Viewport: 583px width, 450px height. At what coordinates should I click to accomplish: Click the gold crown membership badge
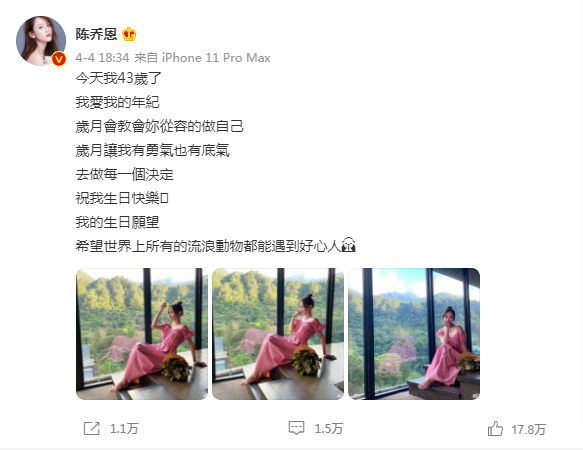coord(129,34)
